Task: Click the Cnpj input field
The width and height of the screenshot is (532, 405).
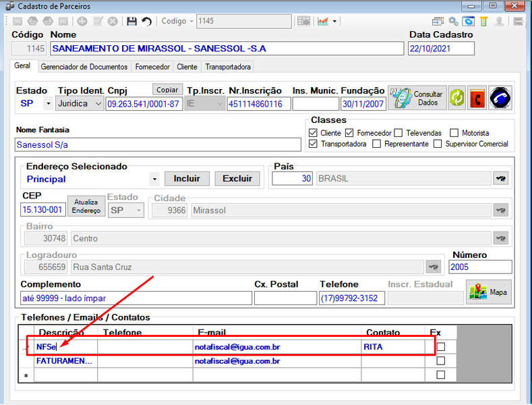Action: point(144,104)
